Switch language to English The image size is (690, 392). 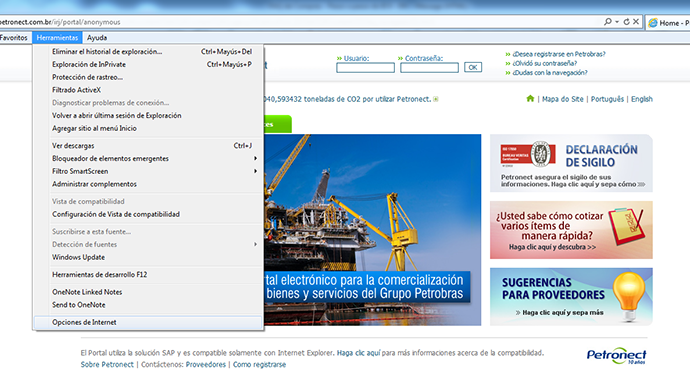(642, 99)
